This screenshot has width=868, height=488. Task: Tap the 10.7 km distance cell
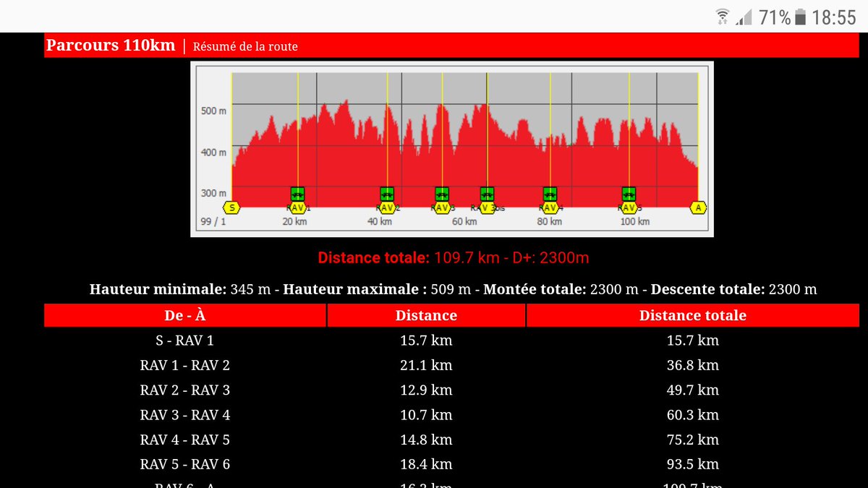(x=426, y=415)
